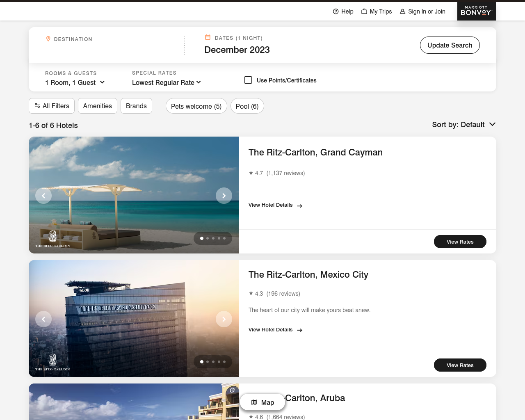Toggle the Pool (6) filter
The height and width of the screenshot is (420, 525).
click(247, 106)
